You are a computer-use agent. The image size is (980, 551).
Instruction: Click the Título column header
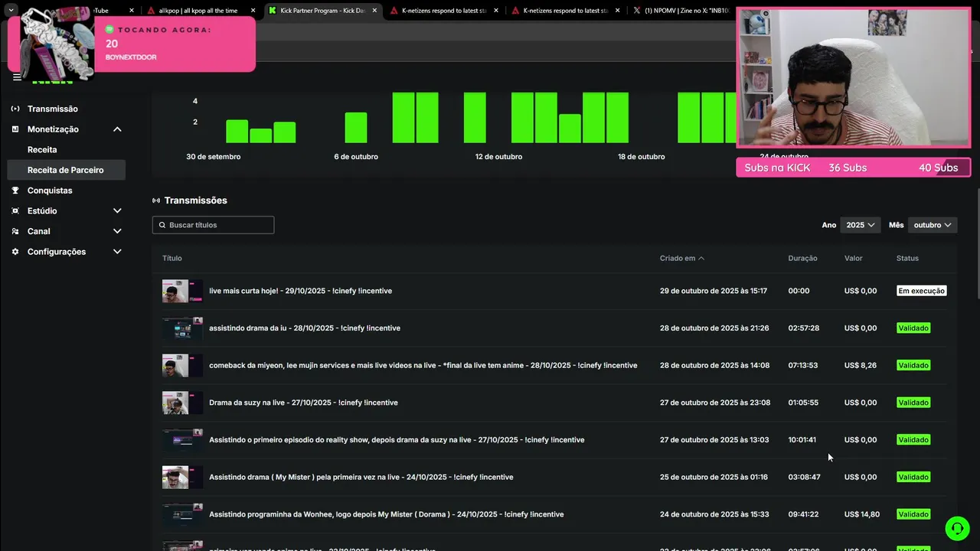(171, 258)
